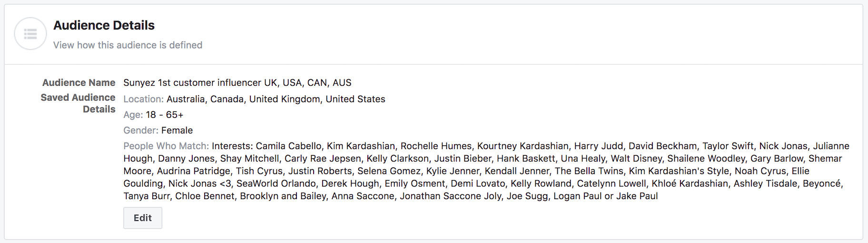Select the Audience Name label
This screenshot has height=243, width=868.
point(79,83)
